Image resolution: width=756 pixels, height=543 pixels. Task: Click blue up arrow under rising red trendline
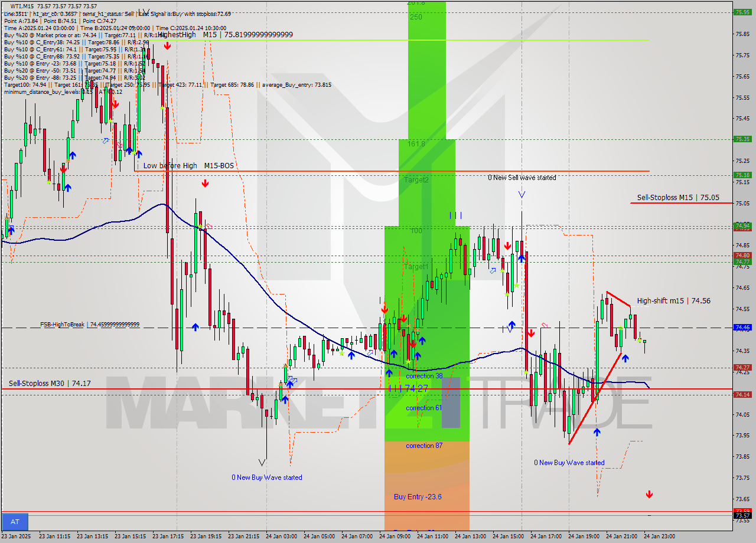click(597, 432)
